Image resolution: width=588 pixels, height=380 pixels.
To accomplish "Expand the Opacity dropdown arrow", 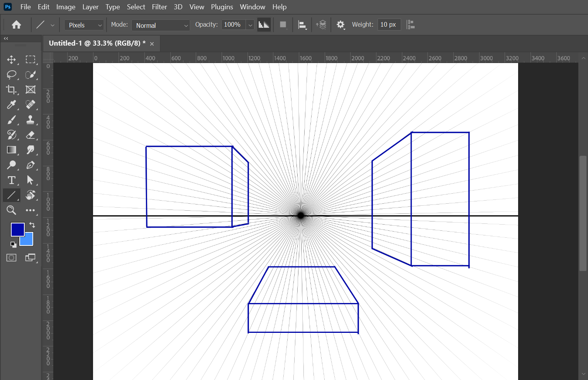I will pos(250,24).
